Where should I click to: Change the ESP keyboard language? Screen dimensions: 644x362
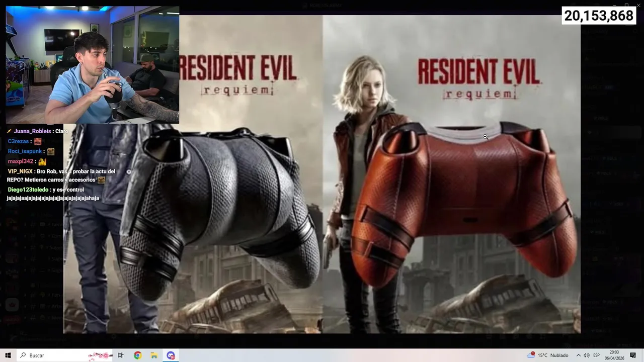tap(596, 355)
